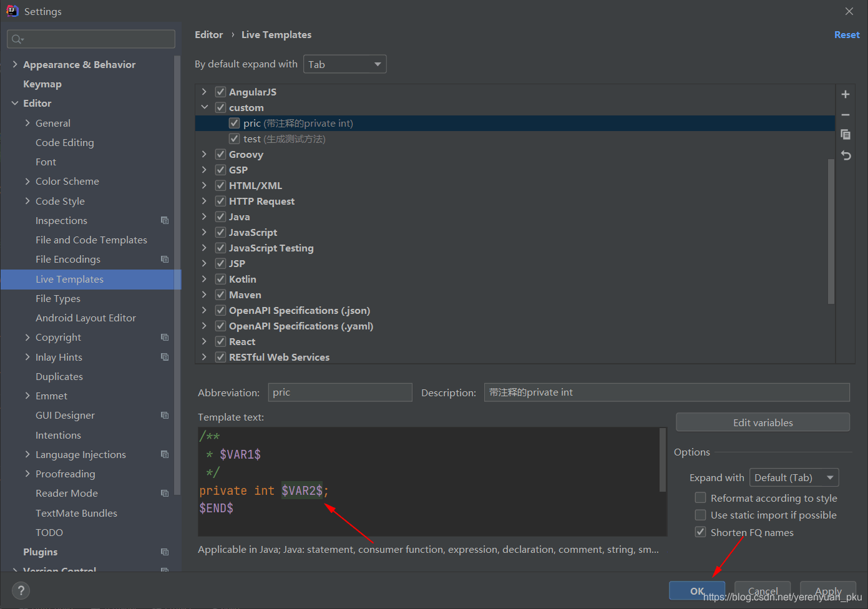Screen dimensions: 868x609
Task: Toggle the test template checkbox
Action: point(235,139)
